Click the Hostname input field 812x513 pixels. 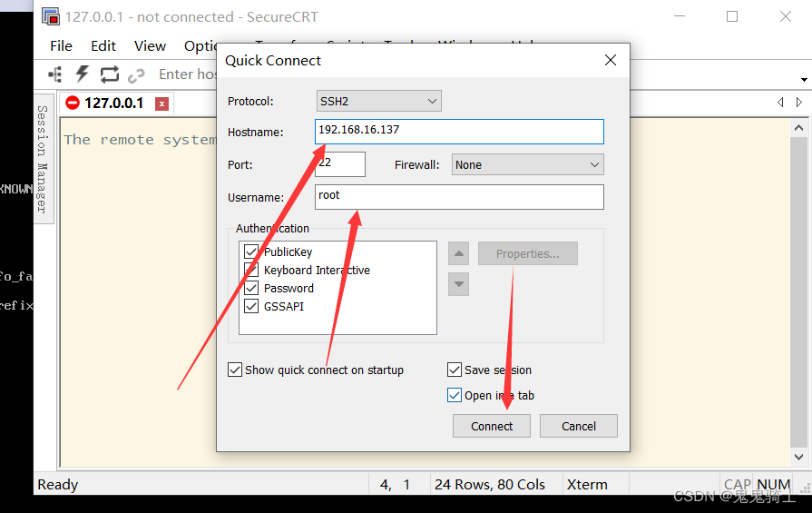coord(459,132)
